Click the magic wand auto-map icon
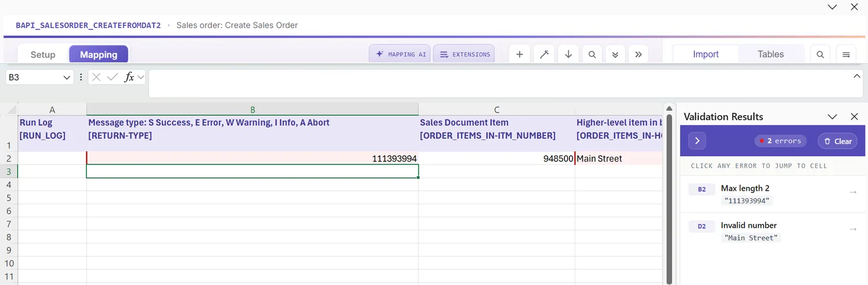Viewport: 868px width, 285px height. [x=544, y=54]
